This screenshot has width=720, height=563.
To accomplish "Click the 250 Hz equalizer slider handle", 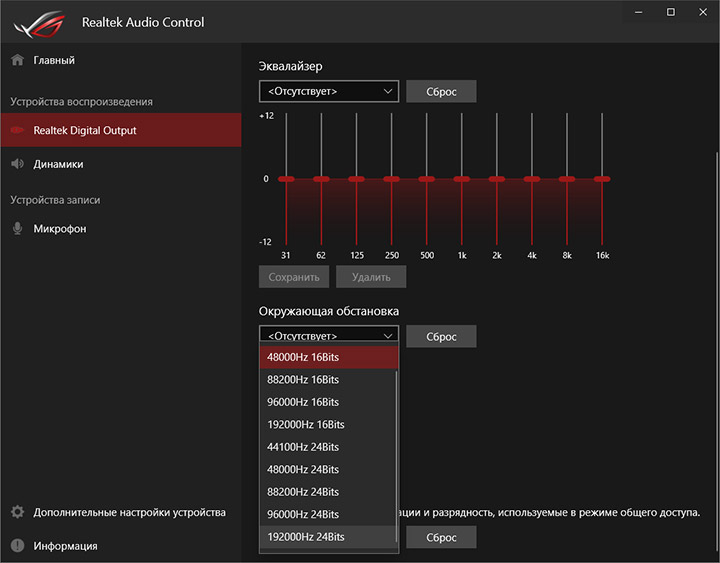I will tap(391, 179).
